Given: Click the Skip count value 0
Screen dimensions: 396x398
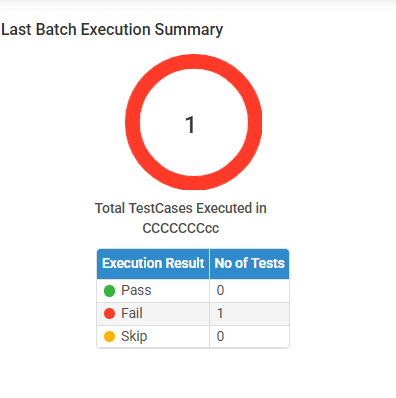Looking at the screenshot, I should click(x=220, y=336).
